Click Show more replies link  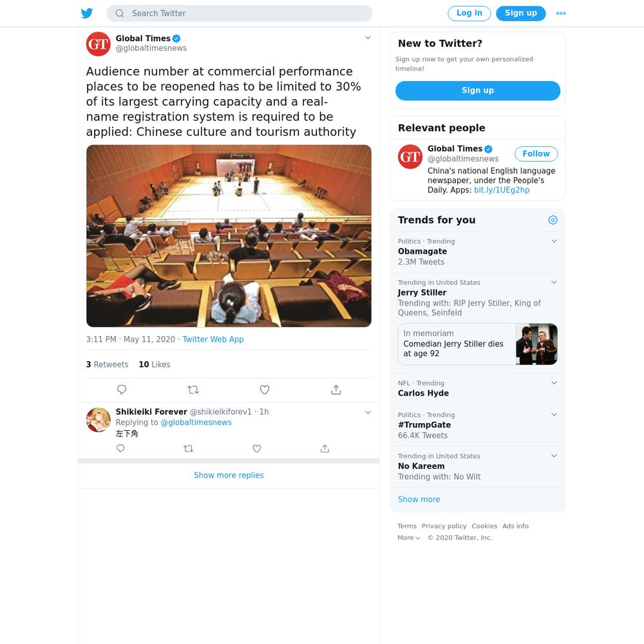[x=229, y=475]
